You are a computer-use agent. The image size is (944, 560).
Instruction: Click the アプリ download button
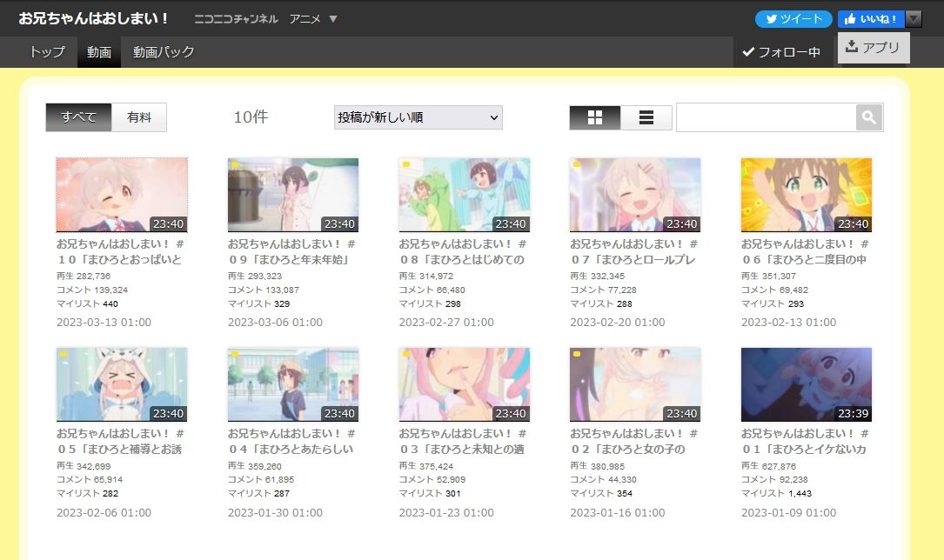[874, 48]
